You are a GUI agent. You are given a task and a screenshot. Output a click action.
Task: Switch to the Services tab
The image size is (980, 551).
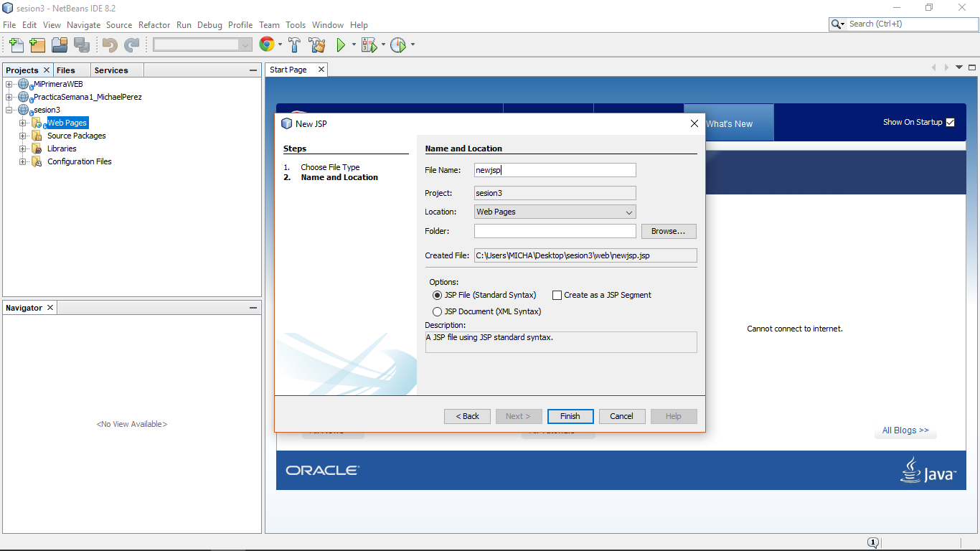[x=111, y=70]
